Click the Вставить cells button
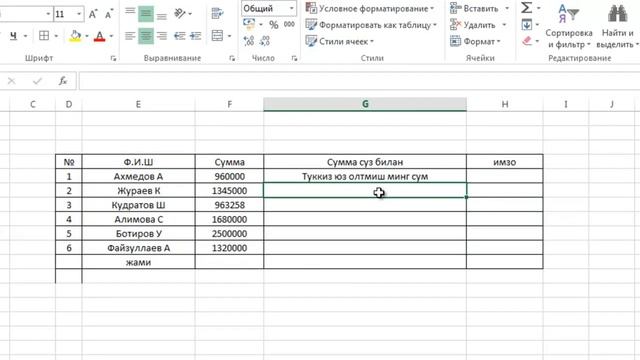 pyautogui.click(x=474, y=8)
